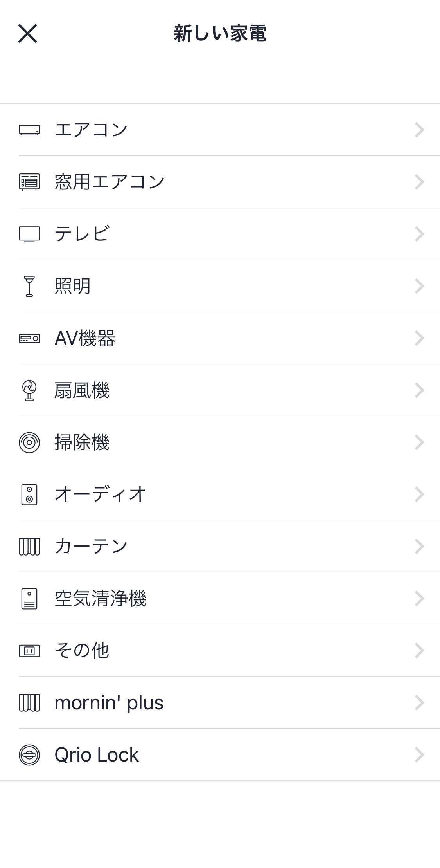Open the 空気清浄機 appliance option
The height and width of the screenshot is (868, 440).
tap(220, 599)
